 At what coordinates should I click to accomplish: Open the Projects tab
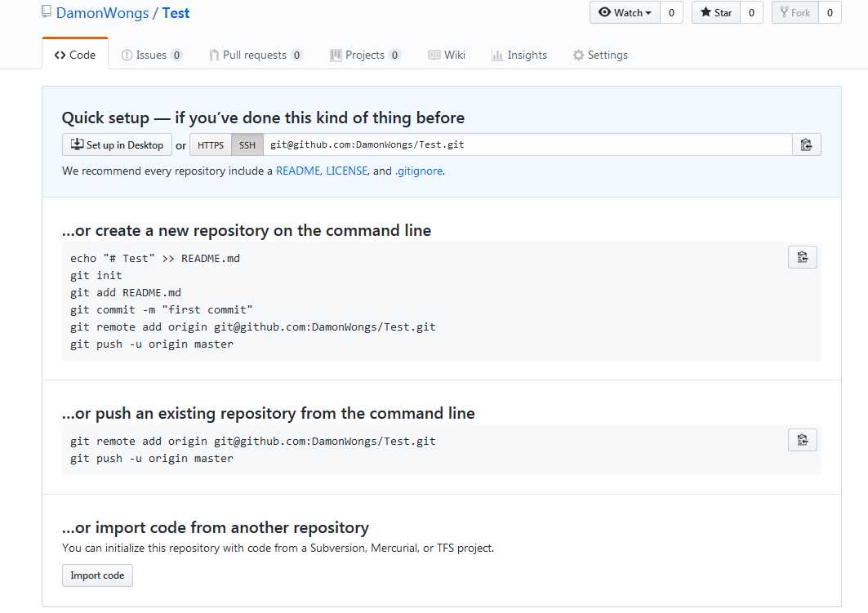[365, 55]
